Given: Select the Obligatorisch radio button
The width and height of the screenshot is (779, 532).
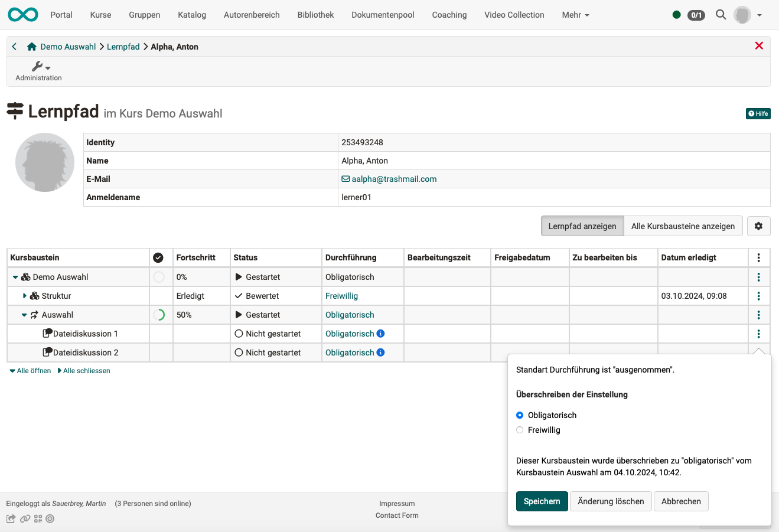Looking at the screenshot, I should [x=519, y=415].
